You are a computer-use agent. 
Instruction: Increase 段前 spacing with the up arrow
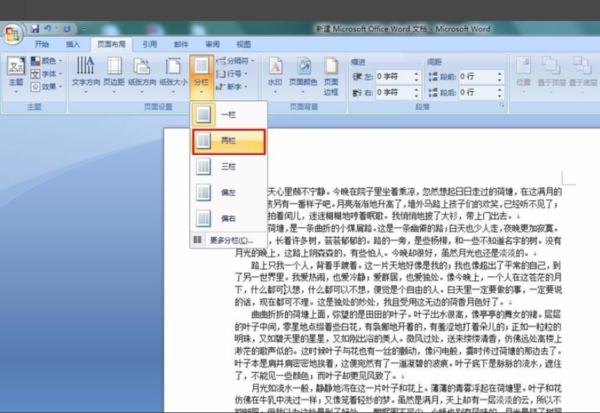tap(500, 73)
